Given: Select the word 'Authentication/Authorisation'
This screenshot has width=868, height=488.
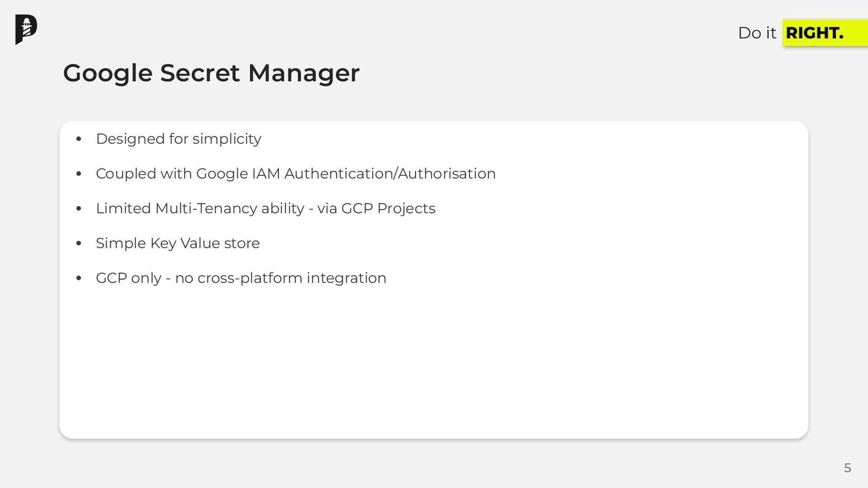Looking at the screenshot, I should pos(390,174).
